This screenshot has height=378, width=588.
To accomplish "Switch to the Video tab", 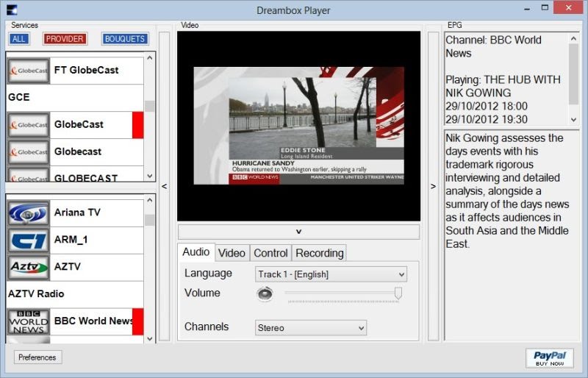I will coord(232,253).
